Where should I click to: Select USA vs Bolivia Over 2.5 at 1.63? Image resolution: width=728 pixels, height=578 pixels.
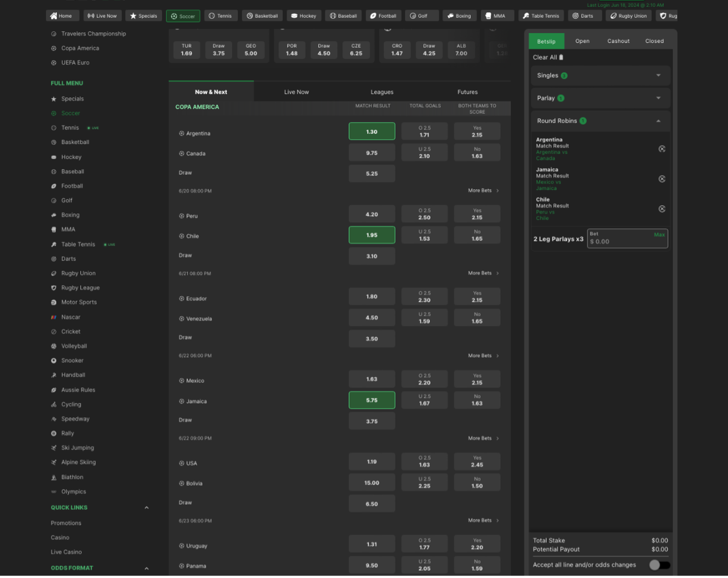point(424,461)
